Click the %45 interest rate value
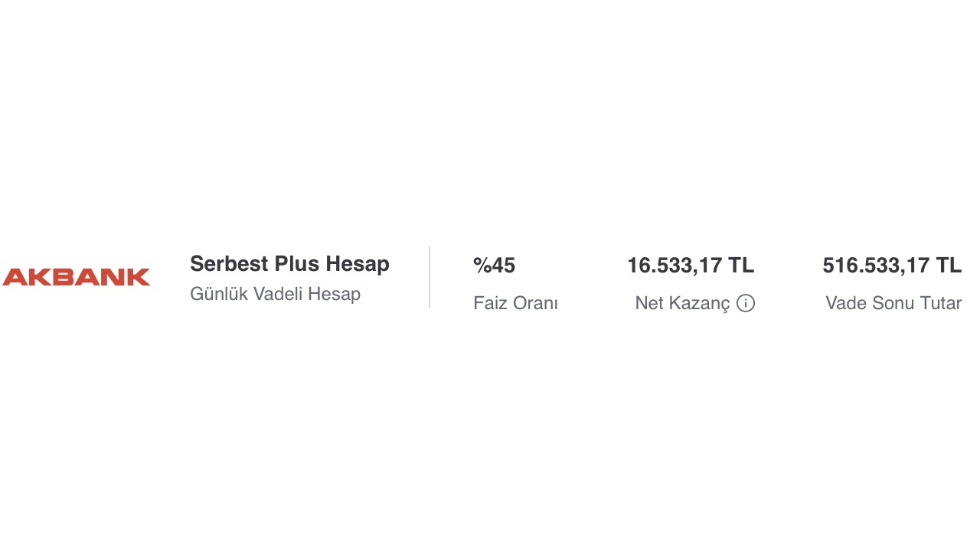This screenshot has height=551, width=980. (x=494, y=266)
